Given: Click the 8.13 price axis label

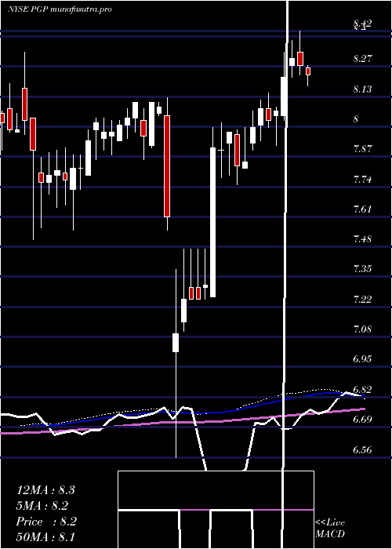Looking at the screenshot, I should (x=362, y=89).
